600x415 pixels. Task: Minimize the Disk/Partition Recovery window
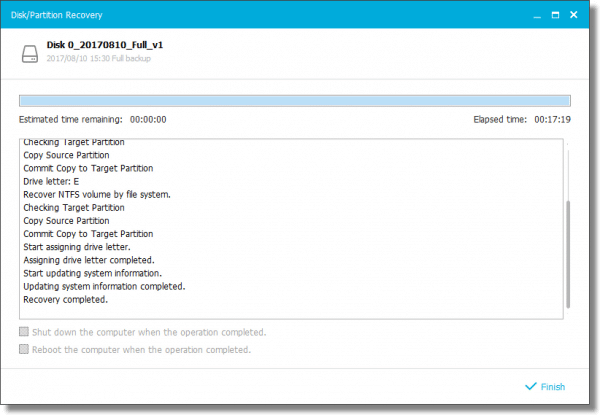coord(537,15)
